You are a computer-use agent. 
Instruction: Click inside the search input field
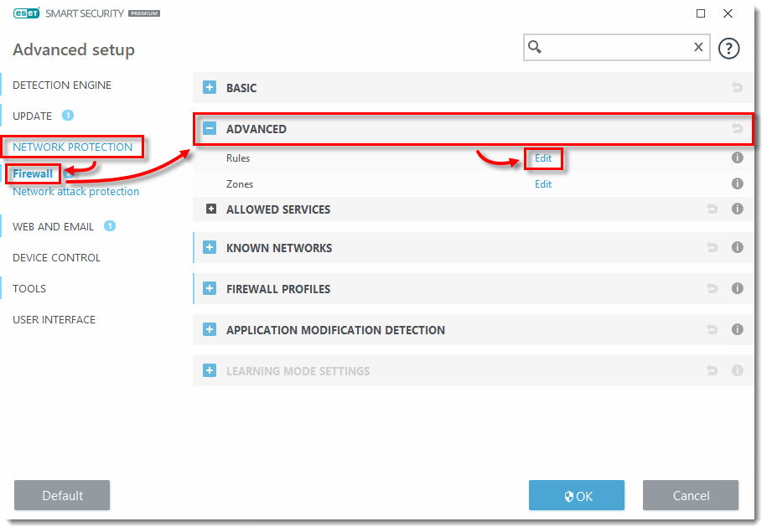point(616,48)
